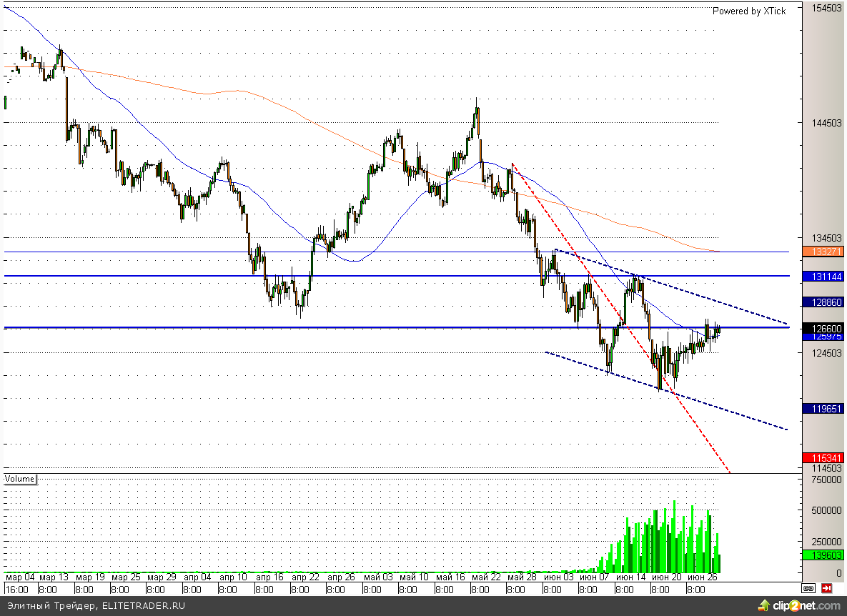Click the 'июн 26' date marker
Screen dimensions: 847x616
tap(701, 577)
